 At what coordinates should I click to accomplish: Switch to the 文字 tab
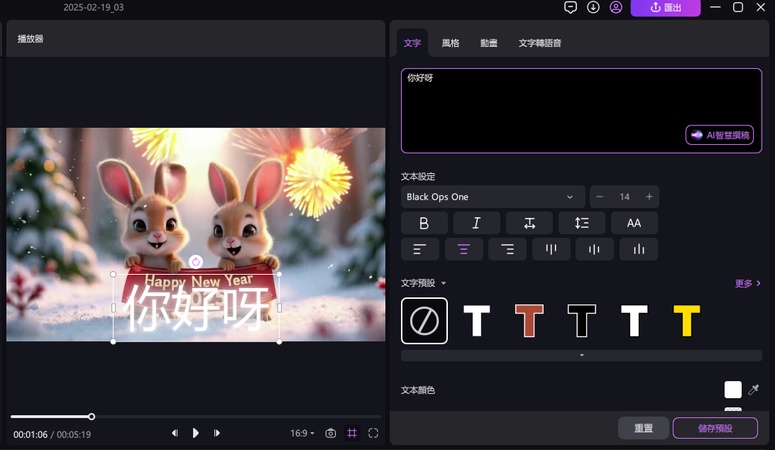click(412, 43)
